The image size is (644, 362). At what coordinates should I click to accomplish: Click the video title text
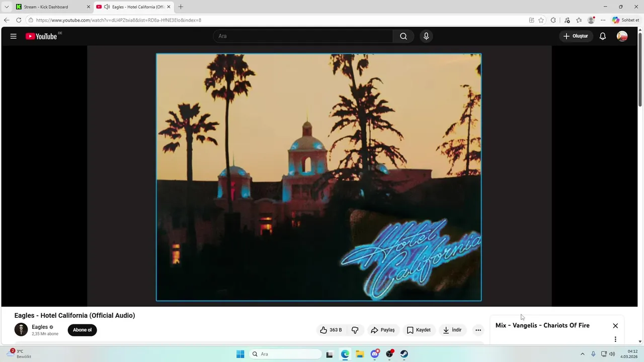pyautogui.click(x=74, y=316)
